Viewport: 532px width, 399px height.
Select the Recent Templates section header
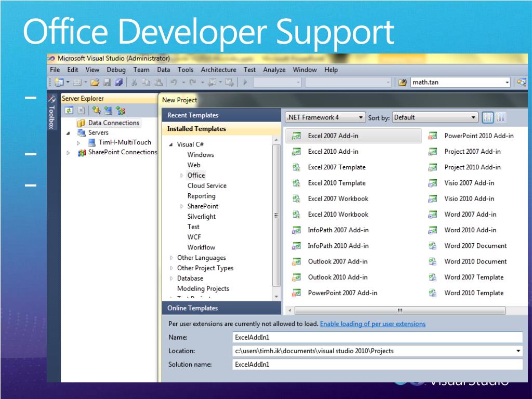coord(221,115)
